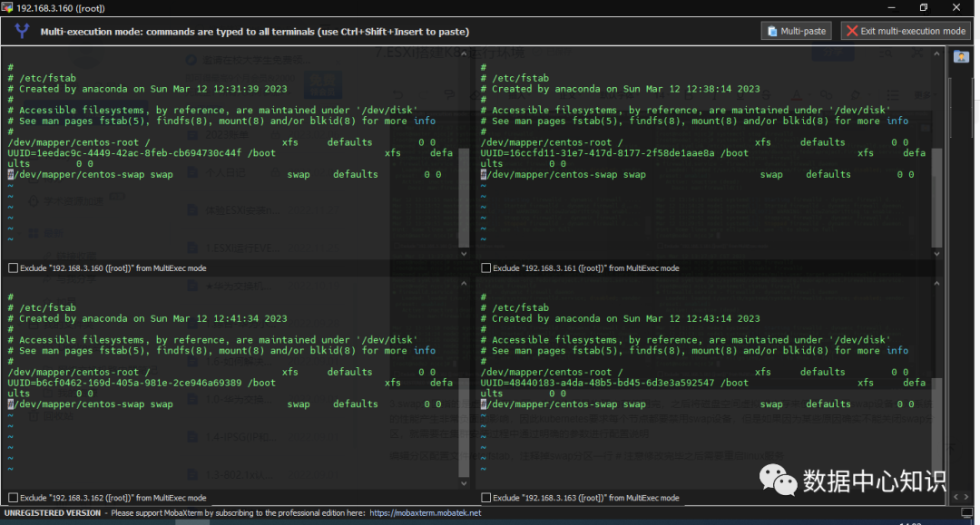Open the user folder icon in right sidebar
The height and width of the screenshot is (525, 980).
coord(961,57)
